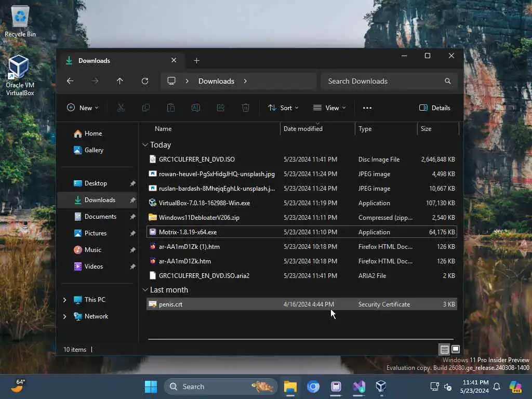Navigate up one folder level
Image resolution: width=532 pixels, height=399 pixels.
[120, 81]
